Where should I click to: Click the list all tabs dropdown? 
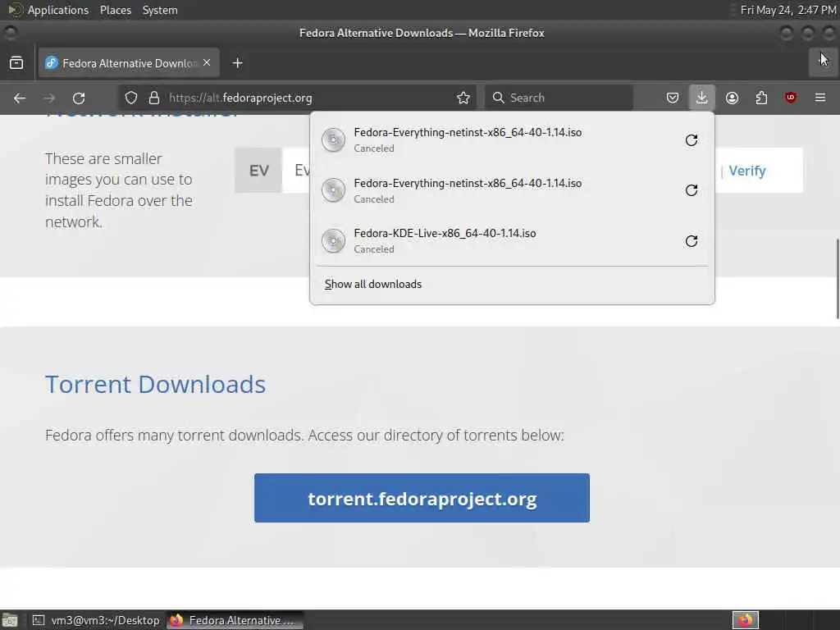(x=824, y=62)
